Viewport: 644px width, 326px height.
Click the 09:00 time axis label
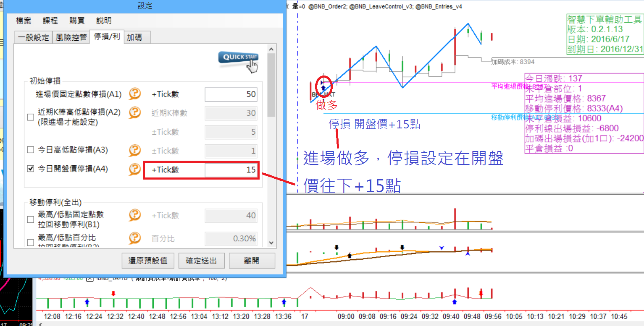point(346,316)
